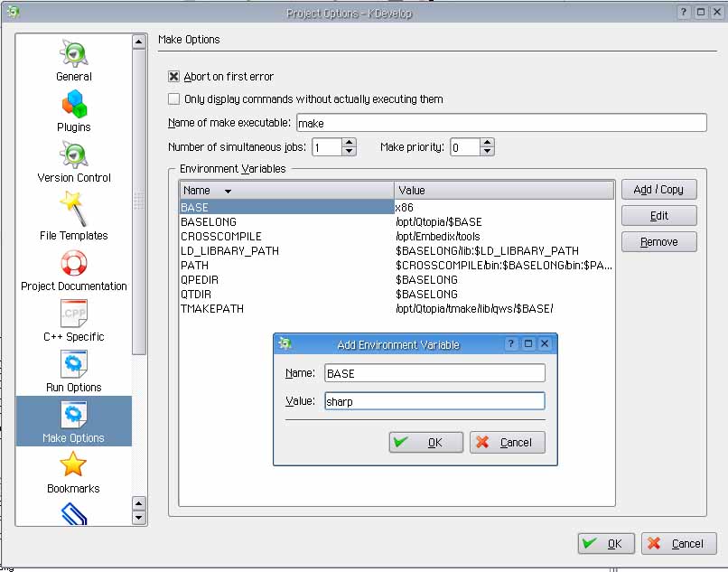Screen dimensions: 728x572
Task: Click the Remove variable button
Action: (658, 241)
